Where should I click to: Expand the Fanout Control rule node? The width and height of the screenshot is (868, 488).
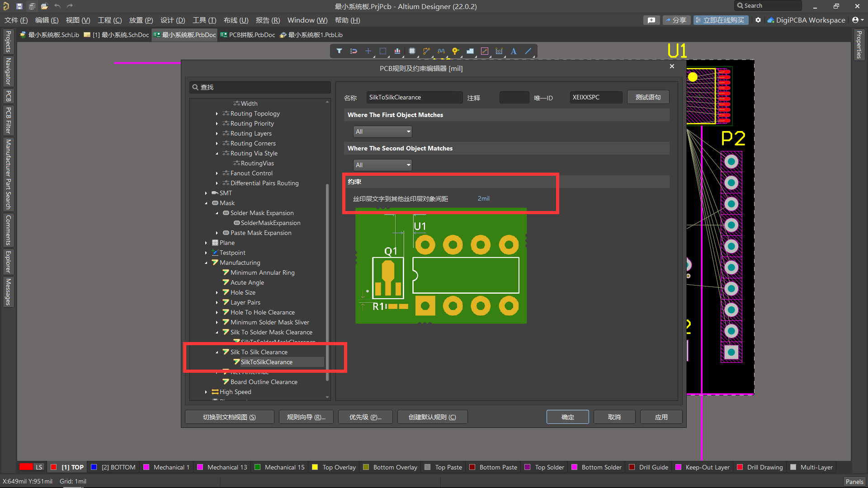pyautogui.click(x=217, y=173)
